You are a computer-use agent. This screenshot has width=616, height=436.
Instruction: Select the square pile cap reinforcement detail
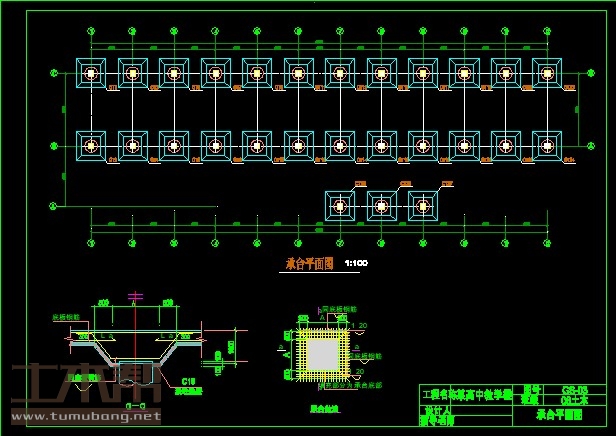(322, 355)
